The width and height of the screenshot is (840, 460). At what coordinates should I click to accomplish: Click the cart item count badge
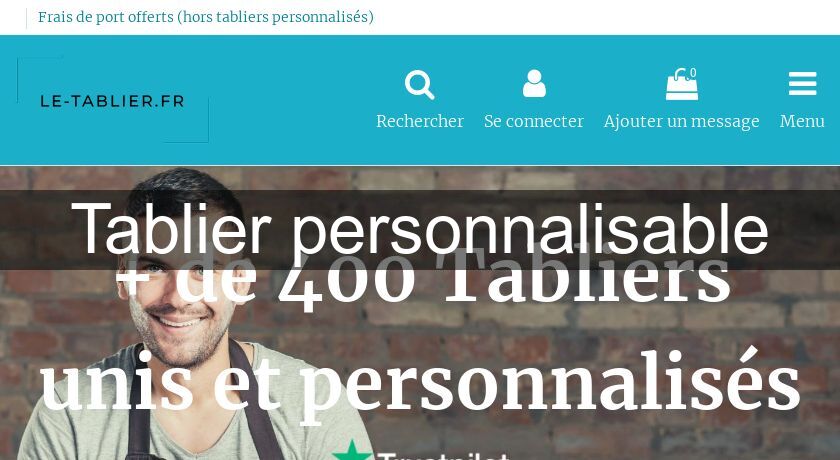(x=693, y=72)
